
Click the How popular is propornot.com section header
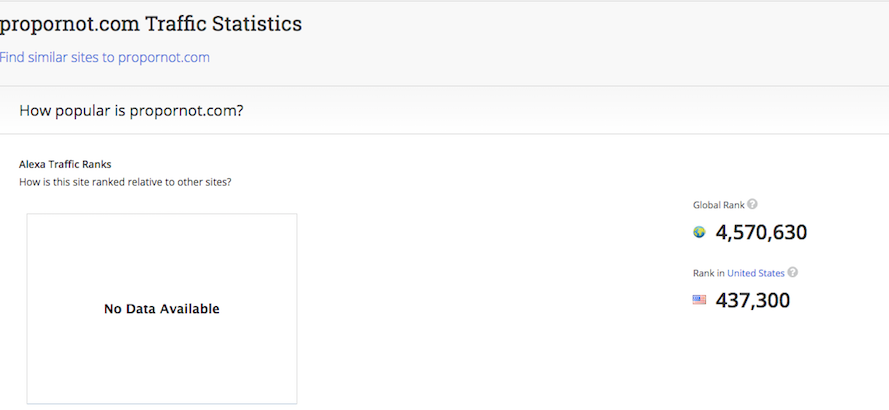pos(131,111)
